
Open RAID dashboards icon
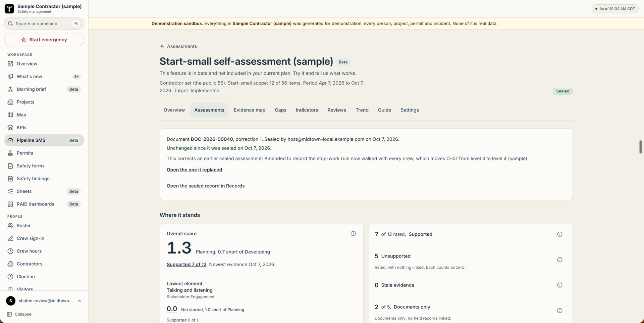click(x=10, y=204)
